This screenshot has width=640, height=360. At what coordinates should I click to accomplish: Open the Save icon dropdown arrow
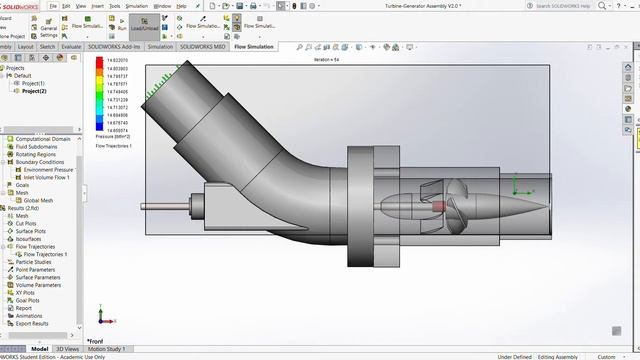pyautogui.click(x=246, y=6)
